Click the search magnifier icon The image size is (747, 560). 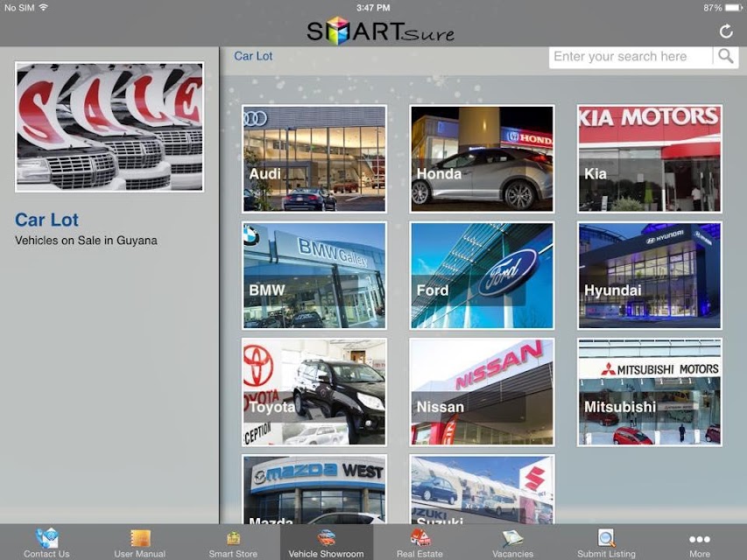[726, 56]
